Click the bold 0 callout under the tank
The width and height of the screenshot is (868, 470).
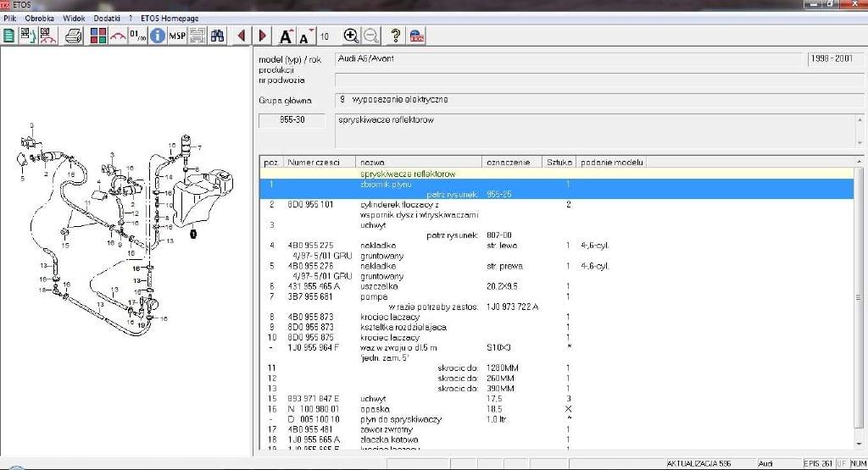pos(193,234)
